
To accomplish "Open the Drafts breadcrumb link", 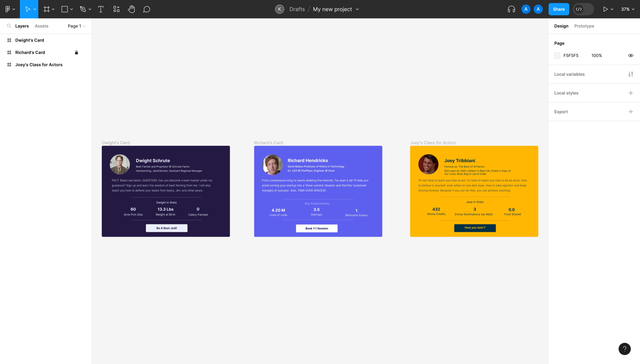I will pos(297,9).
